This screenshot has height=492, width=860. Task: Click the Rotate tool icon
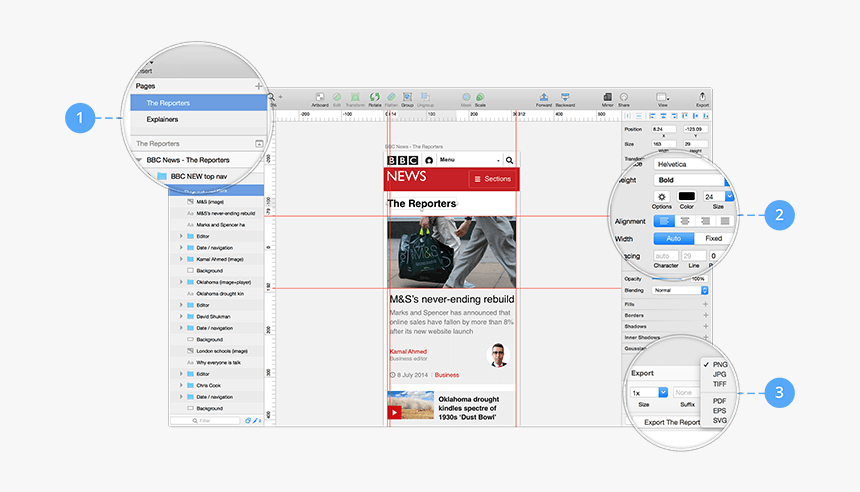tap(375, 97)
